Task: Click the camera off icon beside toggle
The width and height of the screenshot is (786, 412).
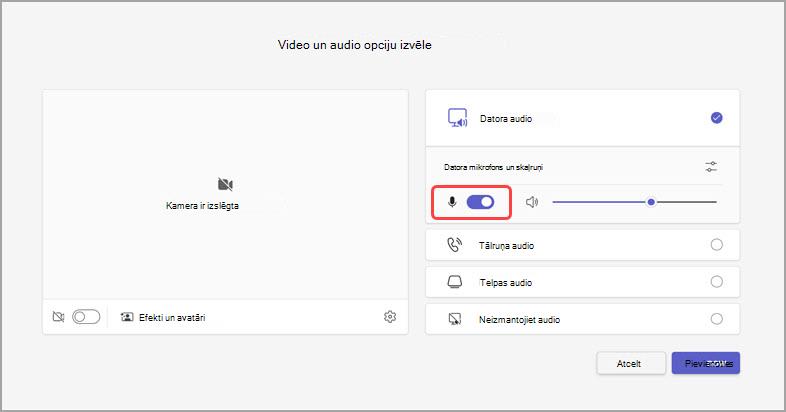Action: 59,317
